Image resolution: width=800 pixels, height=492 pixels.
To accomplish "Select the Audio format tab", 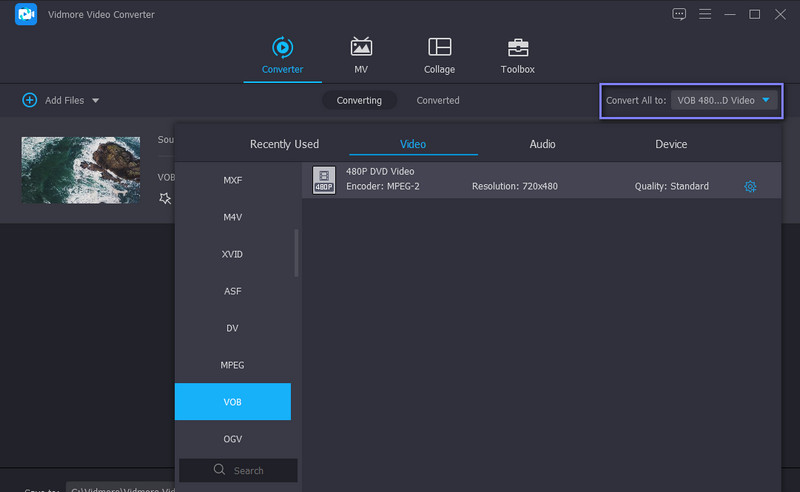I will pyautogui.click(x=542, y=144).
